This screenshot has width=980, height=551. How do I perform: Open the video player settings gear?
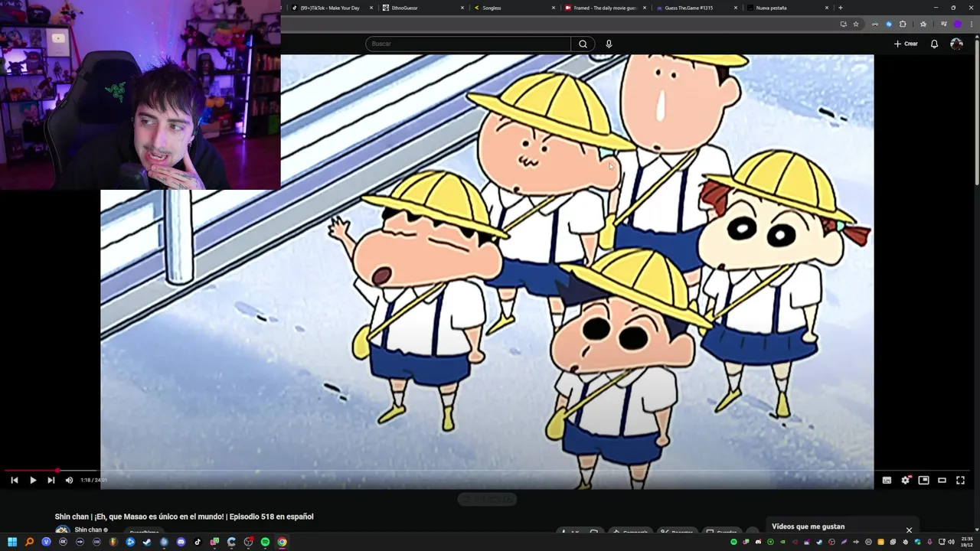(x=905, y=480)
